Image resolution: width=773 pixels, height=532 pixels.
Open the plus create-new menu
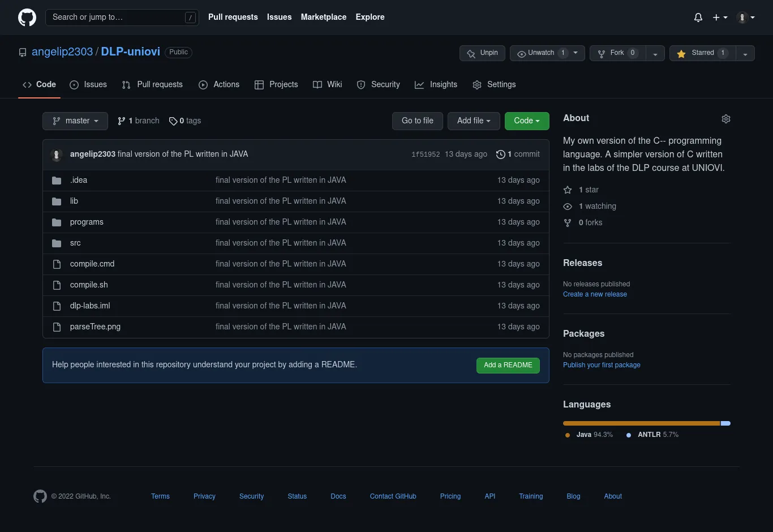pos(720,18)
